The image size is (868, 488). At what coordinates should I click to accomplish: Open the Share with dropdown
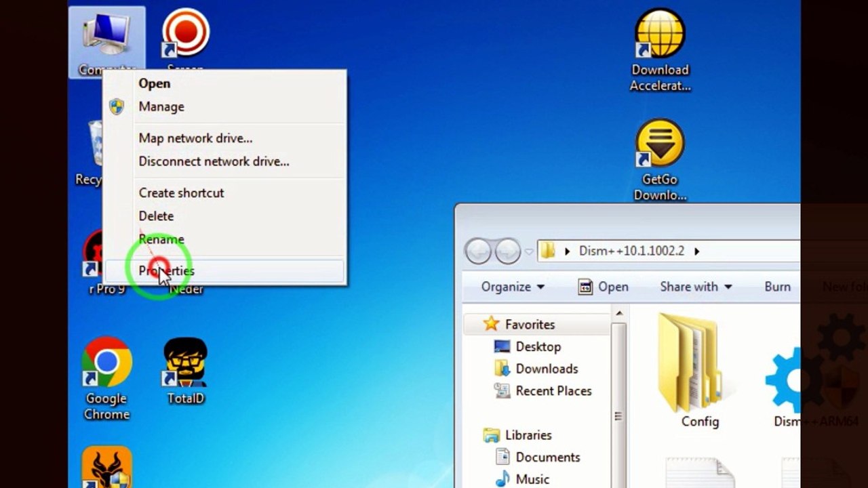coord(696,287)
